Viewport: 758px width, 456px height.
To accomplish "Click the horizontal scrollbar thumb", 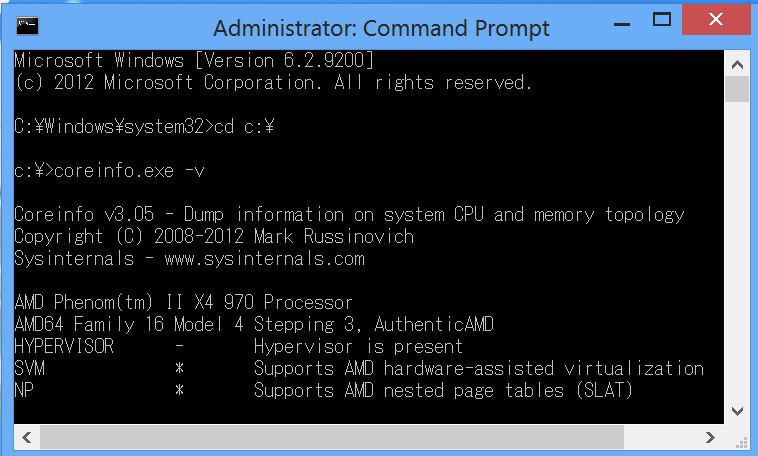I will click(332, 438).
